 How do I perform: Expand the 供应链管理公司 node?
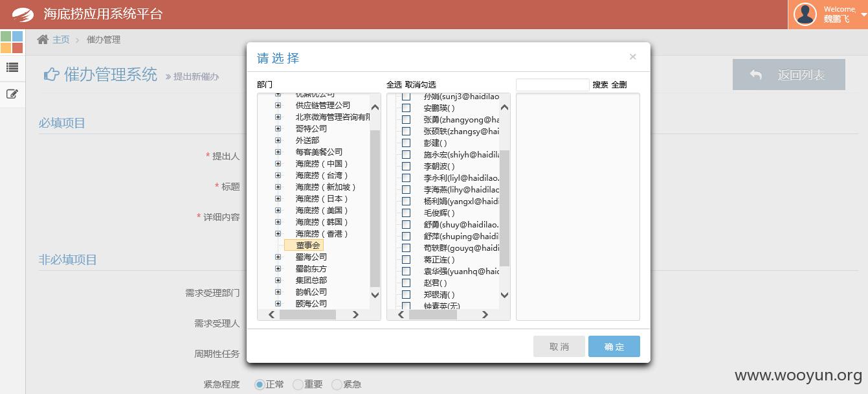point(278,105)
